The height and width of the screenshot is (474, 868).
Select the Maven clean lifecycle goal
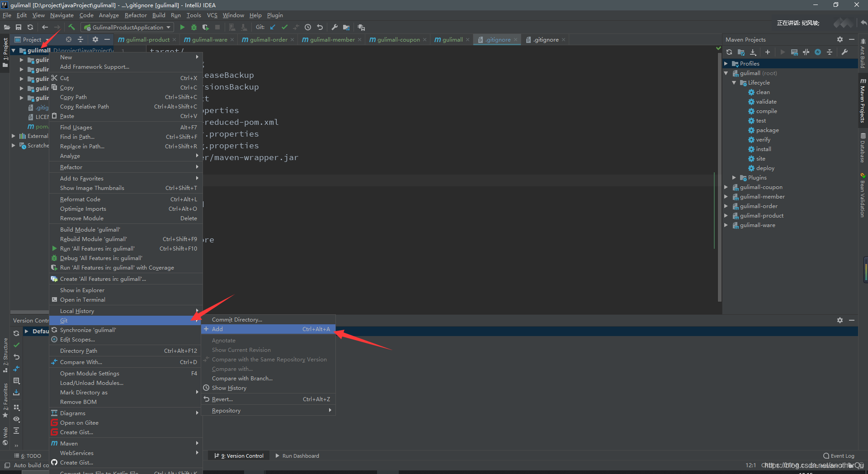pos(763,92)
